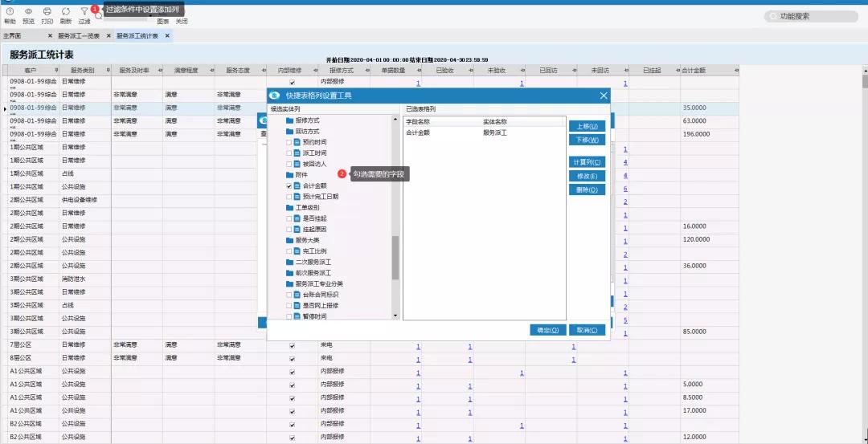The width and height of the screenshot is (868, 444).
Task: Click the 供电设备维修 service category cell
Action: (x=85, y=200)
